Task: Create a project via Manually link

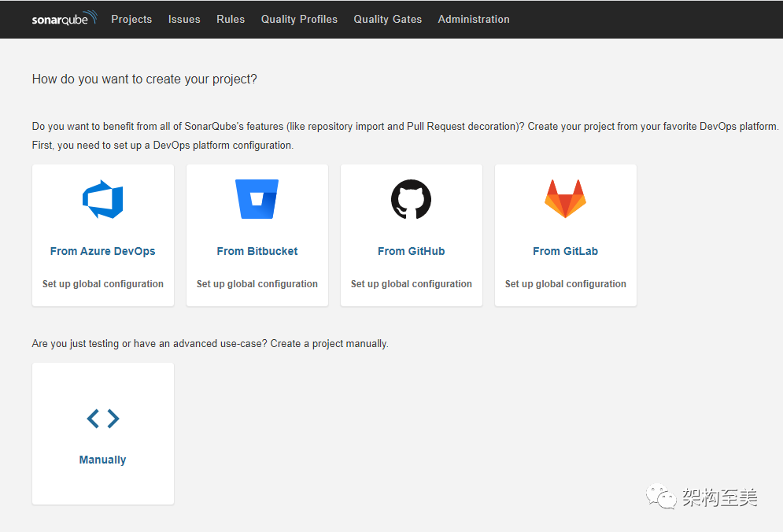Action: [103, 460]
